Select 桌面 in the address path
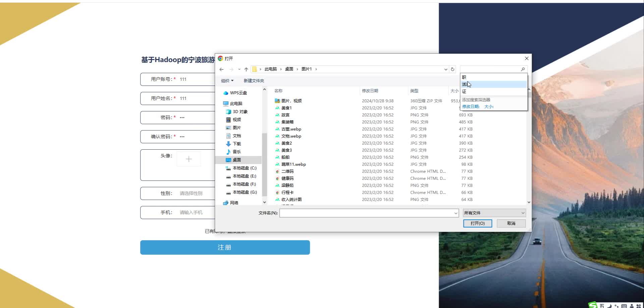 289,69
